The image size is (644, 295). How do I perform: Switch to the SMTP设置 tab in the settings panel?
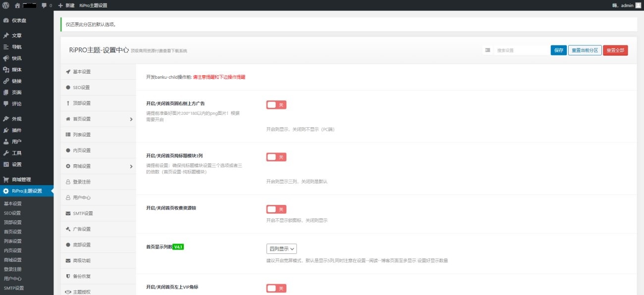pyautogui.click(x=98, y=213)
